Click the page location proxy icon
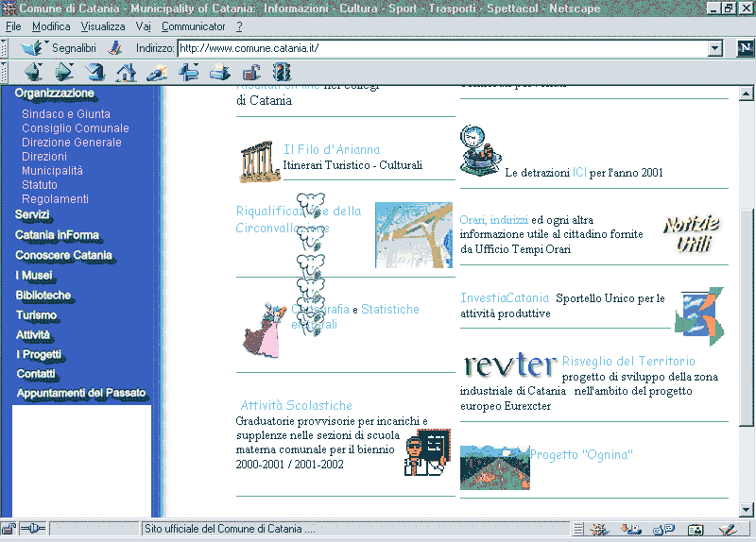This screenshot has width=756, height=542. (x=114, y=48)
